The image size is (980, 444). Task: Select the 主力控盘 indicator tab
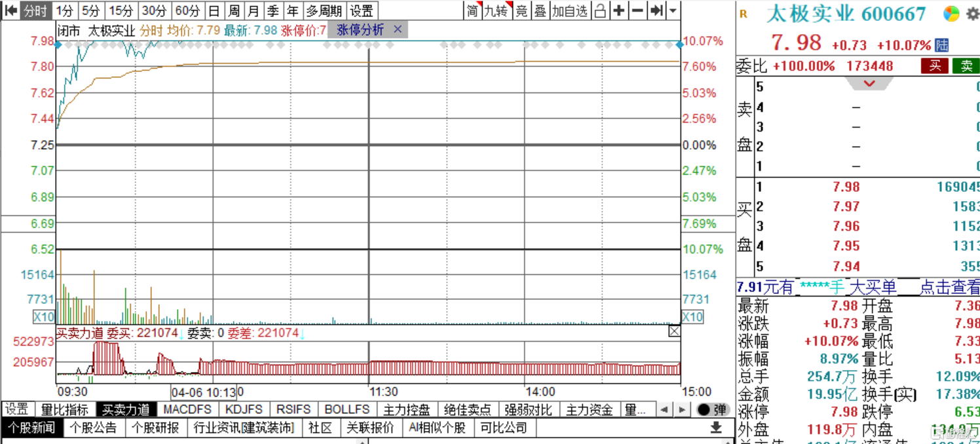(x=406, y=410)
